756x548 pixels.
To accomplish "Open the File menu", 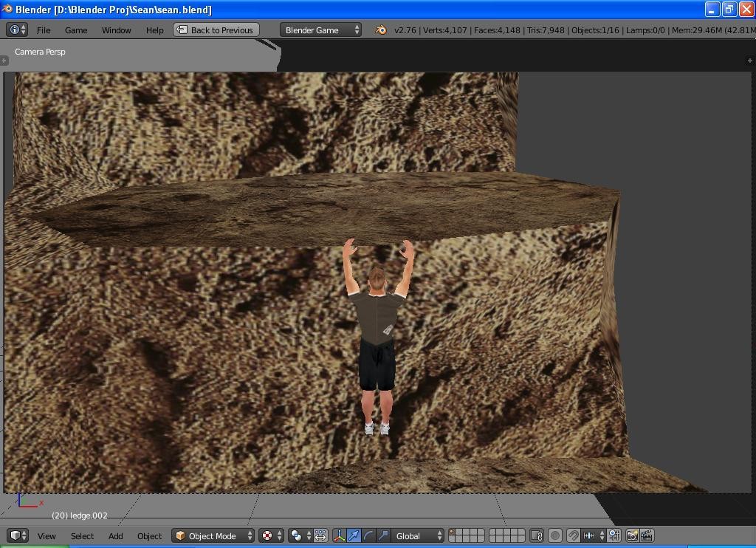I will click(43, 30).
